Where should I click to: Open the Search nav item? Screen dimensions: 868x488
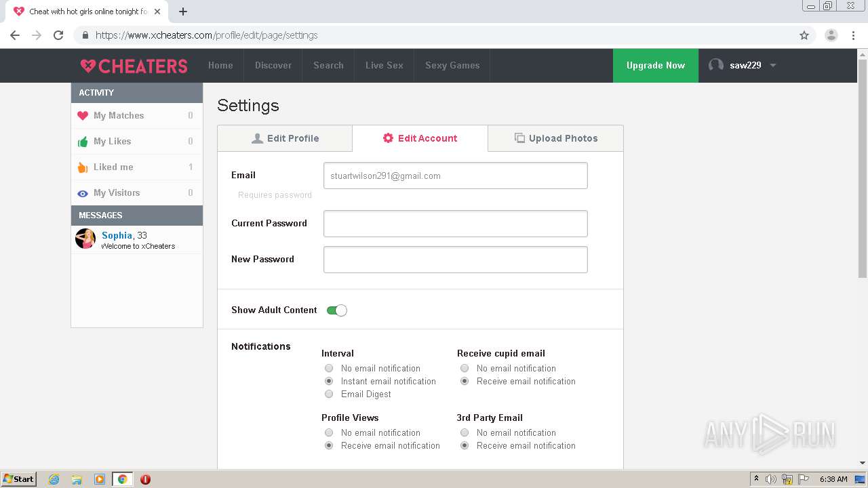[328, 66]
